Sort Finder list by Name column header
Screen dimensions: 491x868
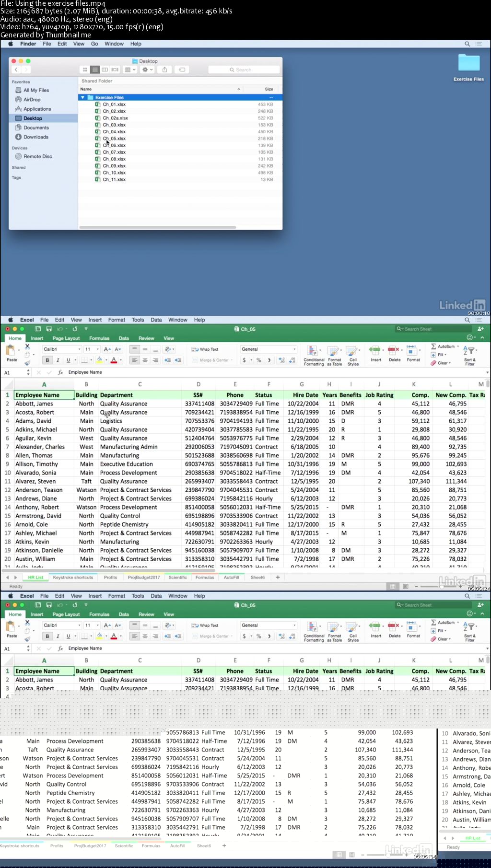[161, 89]
